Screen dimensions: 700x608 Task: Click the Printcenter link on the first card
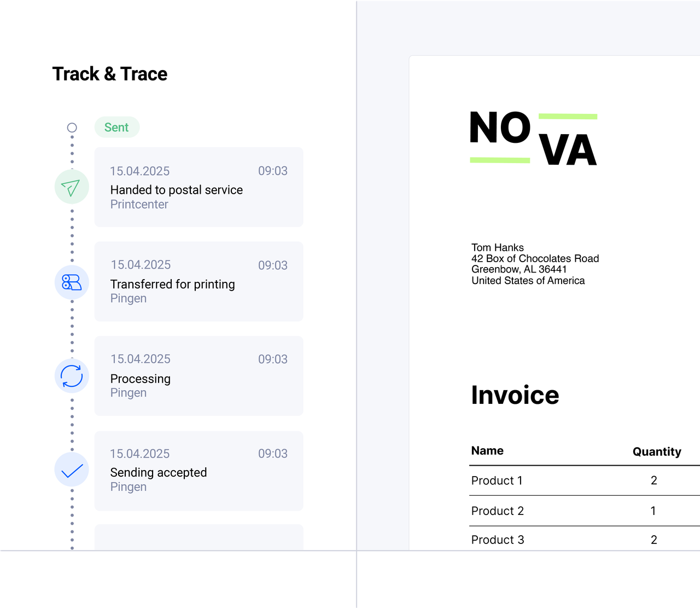pyautogui.click(x=139, y=204)
